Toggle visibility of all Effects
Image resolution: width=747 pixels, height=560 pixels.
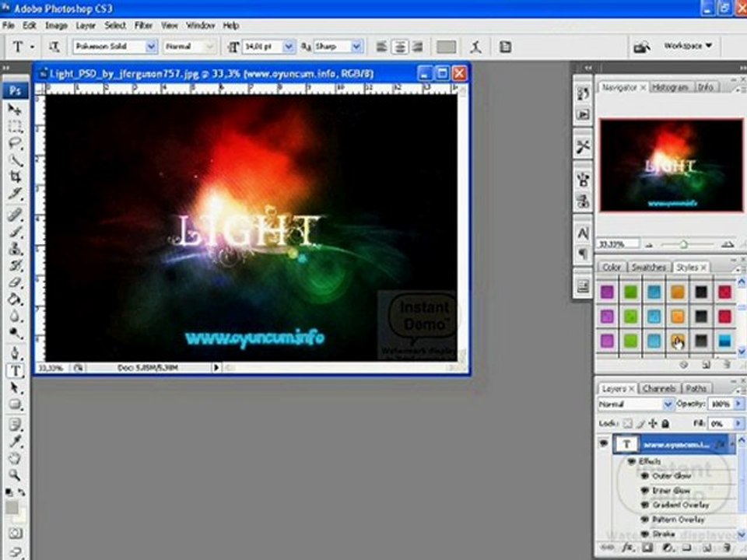pos(633,461)
